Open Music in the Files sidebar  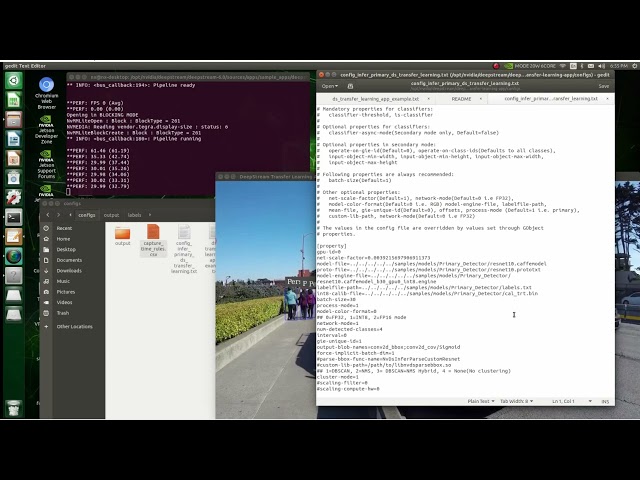pyautogui.click(x=72, y=281)
